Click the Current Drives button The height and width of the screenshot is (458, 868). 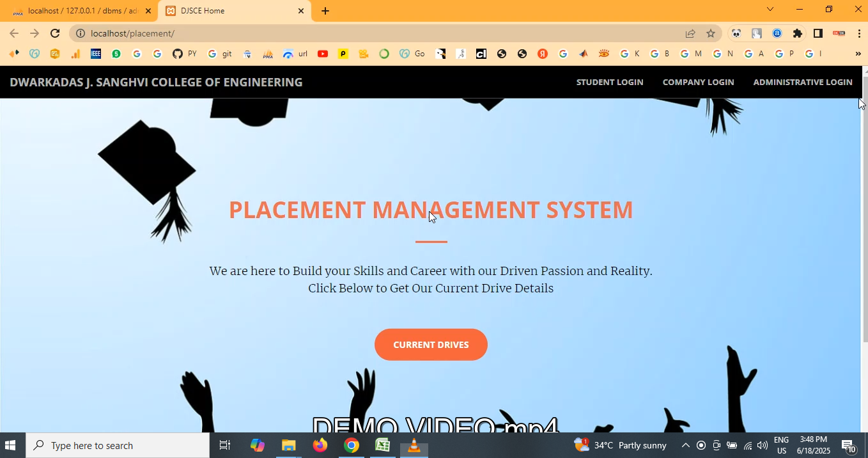pos(431,345)
